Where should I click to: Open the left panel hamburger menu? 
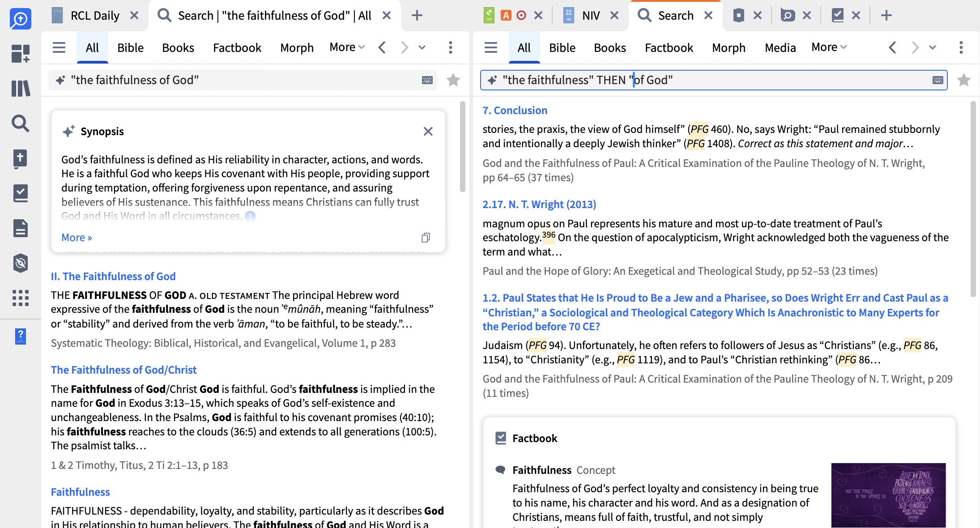coord(59,47)
